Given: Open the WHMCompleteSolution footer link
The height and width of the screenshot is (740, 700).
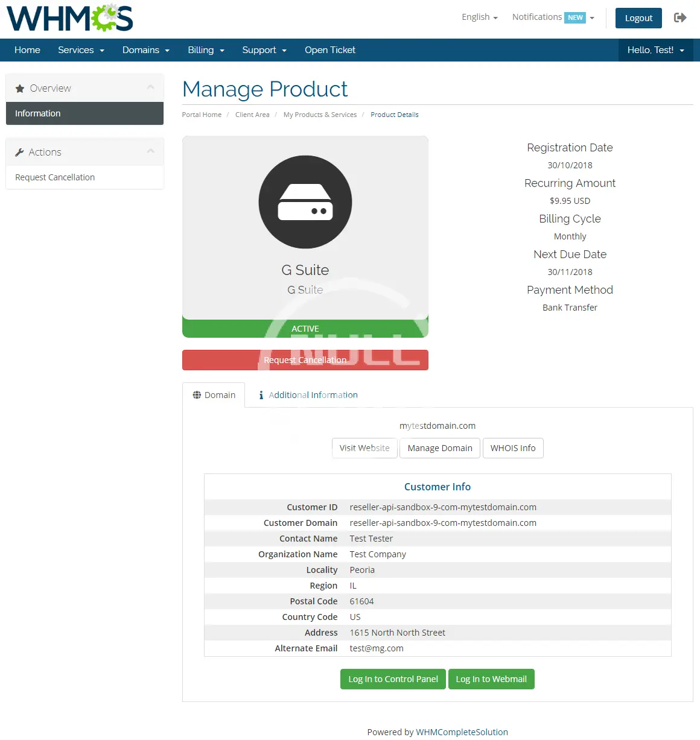Looking at the screenshot, I should click(x=462, y=732).
